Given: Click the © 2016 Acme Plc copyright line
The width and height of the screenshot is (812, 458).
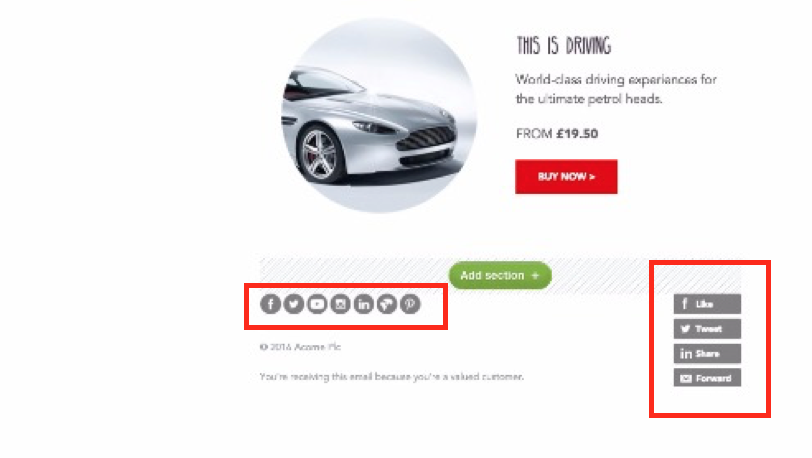Looking at the screenshot, I should [x=300, y=347].
